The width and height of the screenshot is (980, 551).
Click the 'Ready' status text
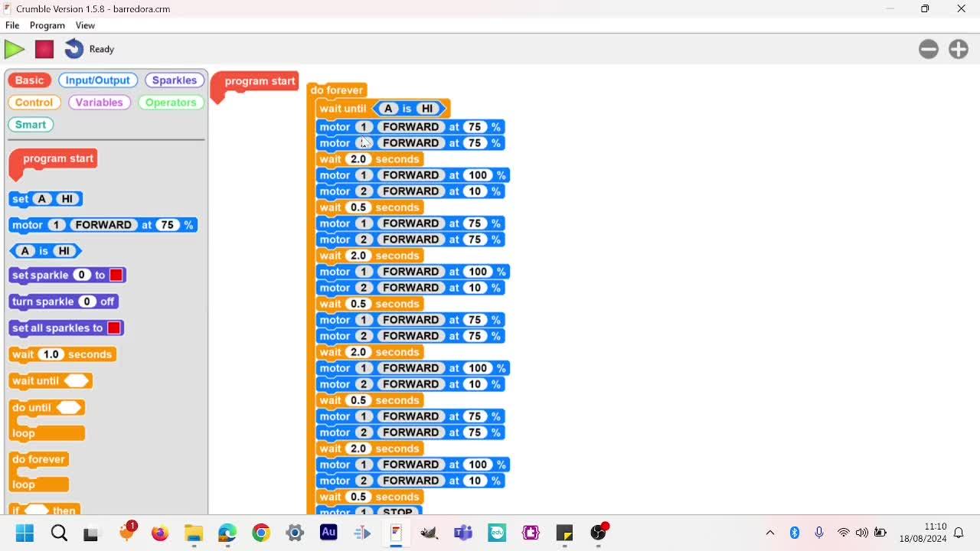[102, 49]
